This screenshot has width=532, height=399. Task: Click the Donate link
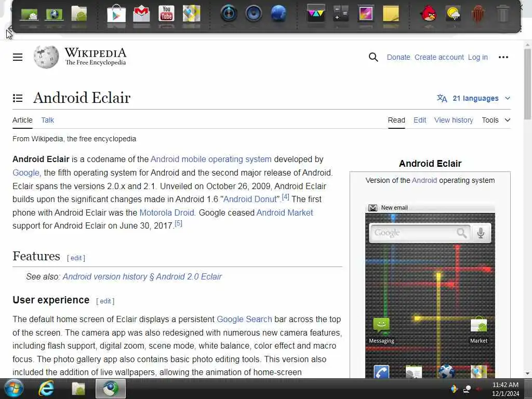(398, 57)
